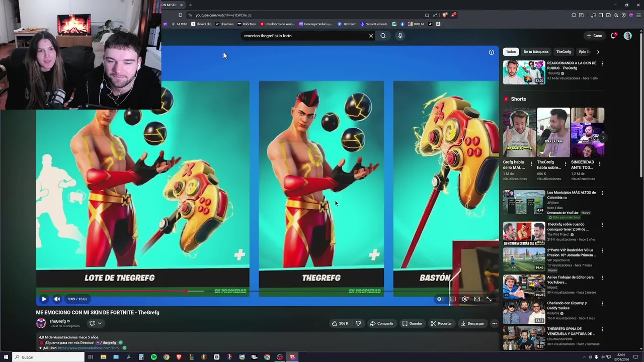644x362 pixels.
Task: Dislike the video with thumbs down
Action: (x=358, y=323)
